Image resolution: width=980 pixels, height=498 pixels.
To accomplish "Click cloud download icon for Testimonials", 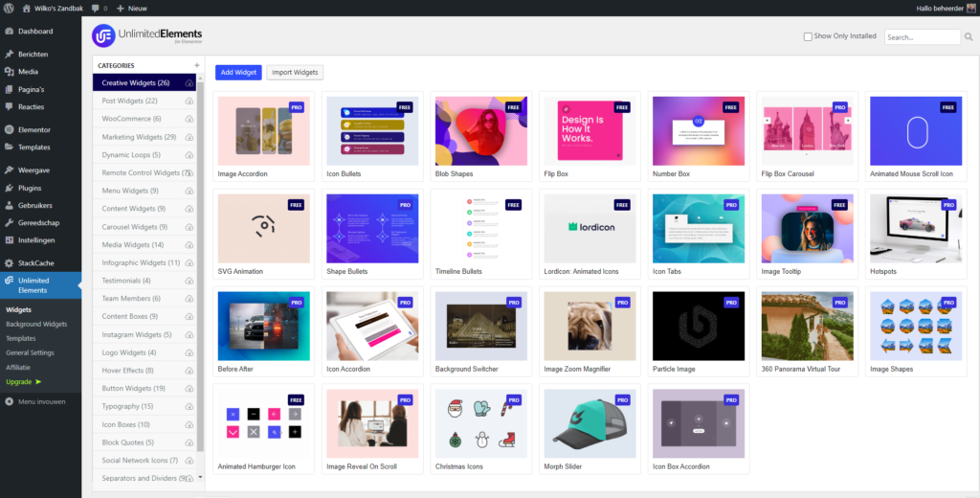I will tap(189, 281).
